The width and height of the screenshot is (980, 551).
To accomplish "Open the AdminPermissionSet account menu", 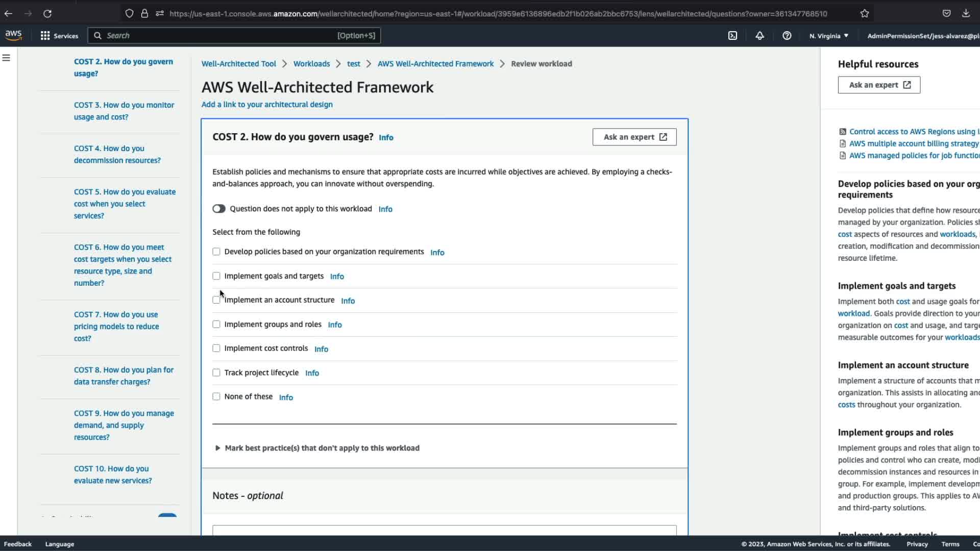I will [922, 36].
